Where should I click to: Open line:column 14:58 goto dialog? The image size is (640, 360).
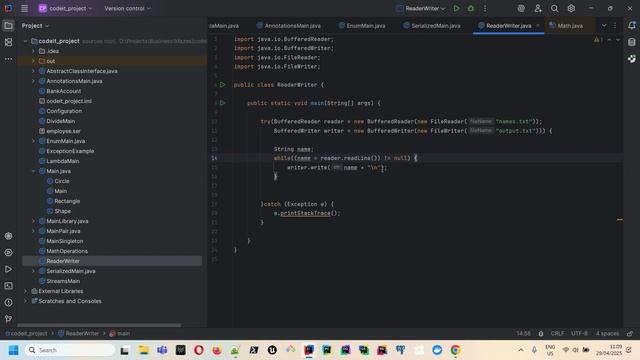coord(523,333)
